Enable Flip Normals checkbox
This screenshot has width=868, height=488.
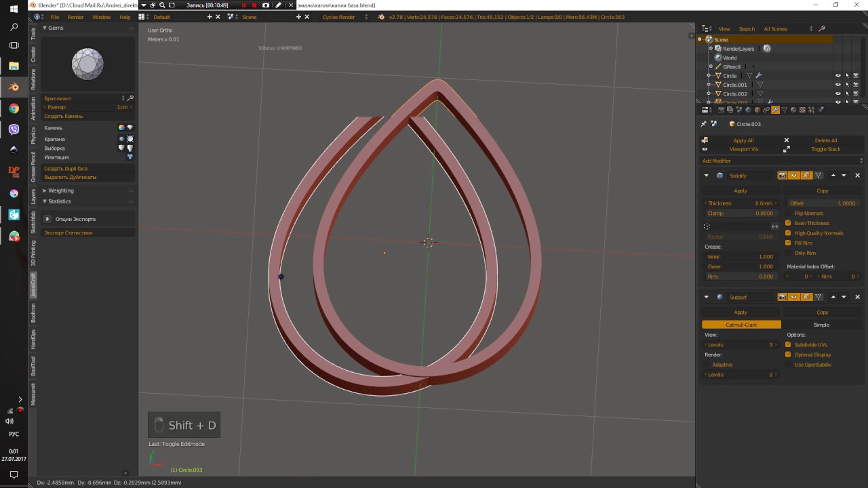[x=789, y=213]
